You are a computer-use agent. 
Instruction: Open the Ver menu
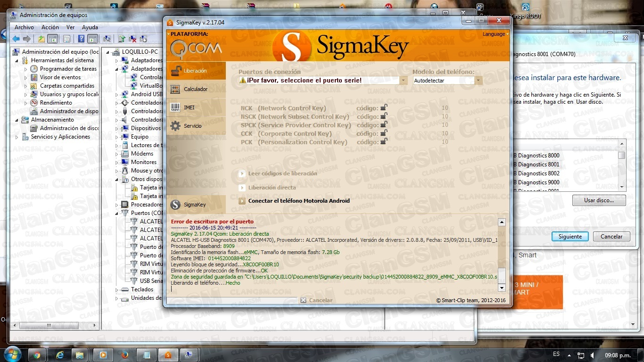click(x=71, y=27)
